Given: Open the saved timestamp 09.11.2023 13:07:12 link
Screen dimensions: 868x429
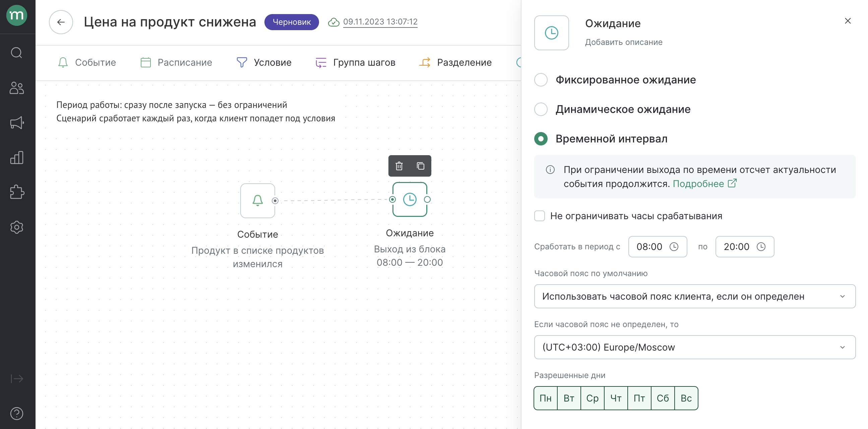Looking at the screenshot, I should point(380,22).
